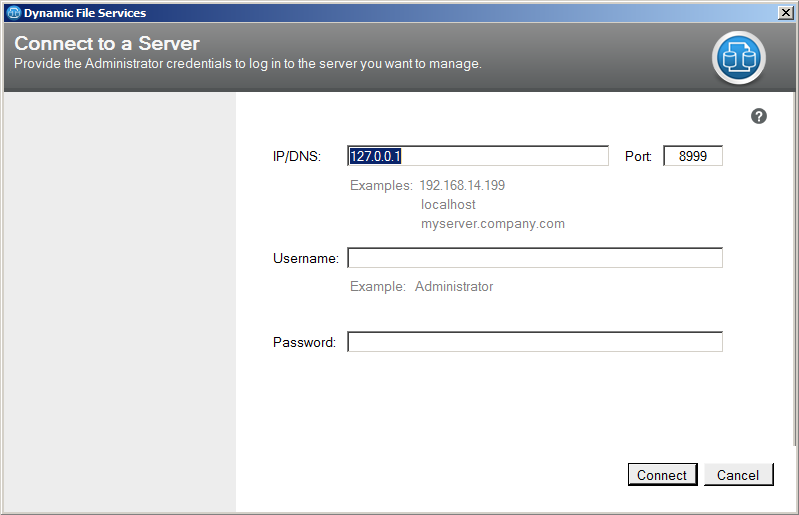Click the Connect to a Server heading
The image size is (799, 515).
[107, 44]
